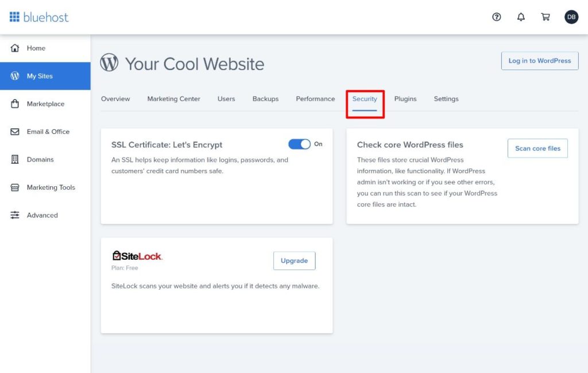The width and height of the screenshot is (588, 373).
Task: Click the Bluehost logo
Action: (x=38, y=17)
